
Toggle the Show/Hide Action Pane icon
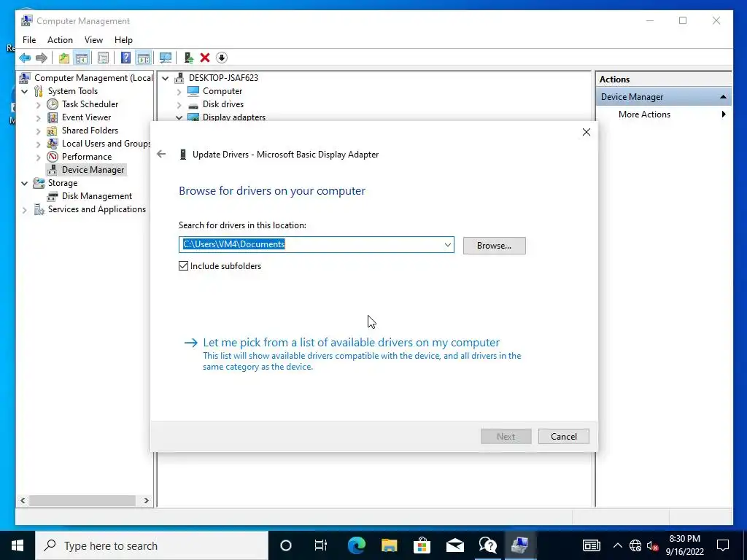[x=144, y=58]
